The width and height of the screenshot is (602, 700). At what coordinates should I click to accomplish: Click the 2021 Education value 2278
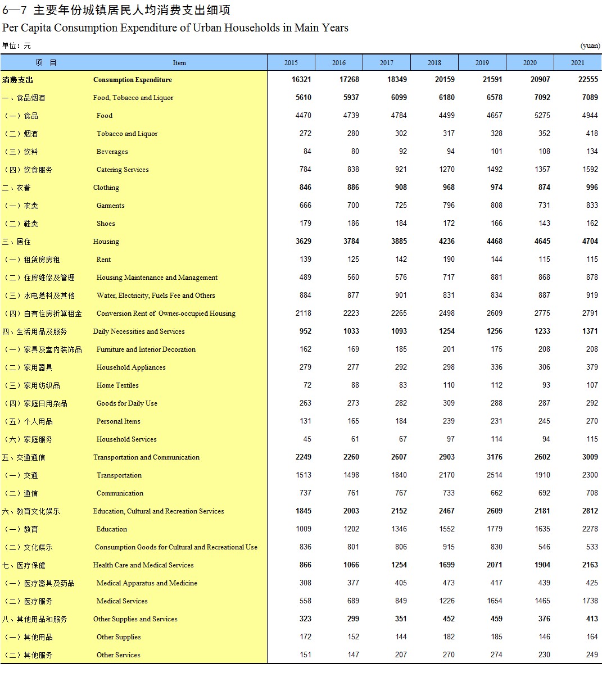(590, 529)
